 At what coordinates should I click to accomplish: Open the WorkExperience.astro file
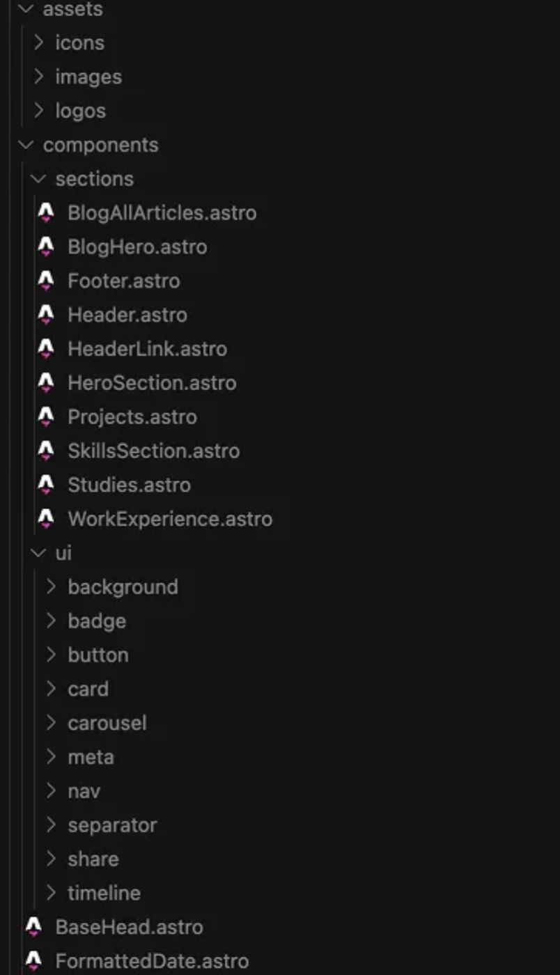tap(170, 520)
